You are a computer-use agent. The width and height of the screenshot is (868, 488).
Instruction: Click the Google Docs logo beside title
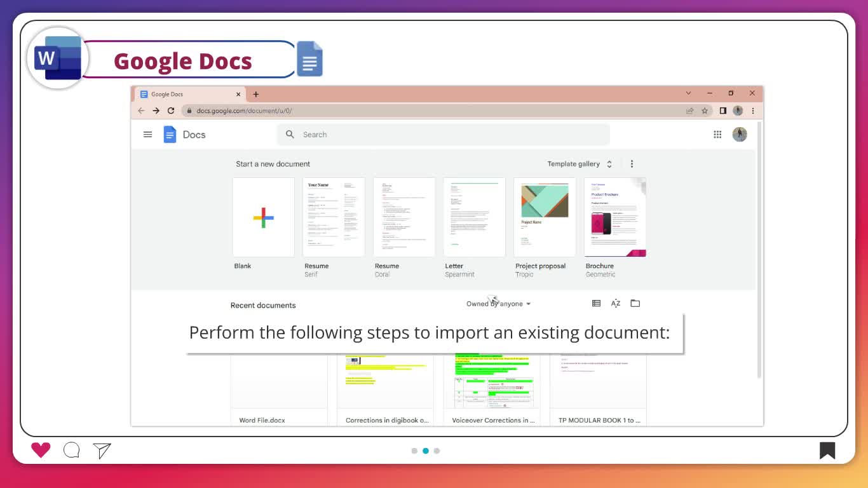click(x=310, y=59)
